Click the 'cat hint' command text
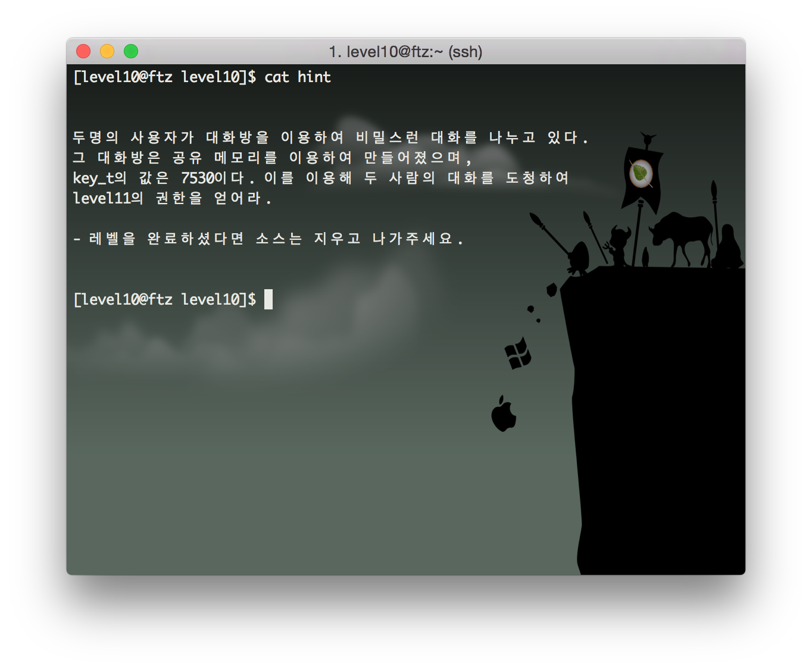The width and height of the screenshot is (812, 670). pyautogui.click(x=298, y=77)
